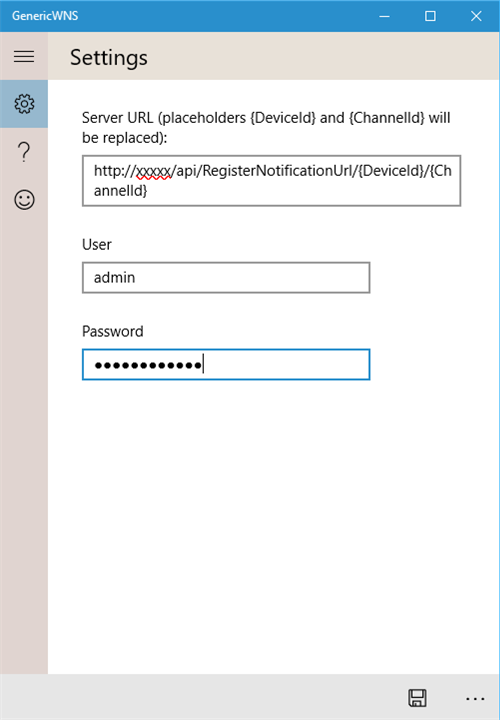Save settings with the floppy disk icon

point(417,698)
